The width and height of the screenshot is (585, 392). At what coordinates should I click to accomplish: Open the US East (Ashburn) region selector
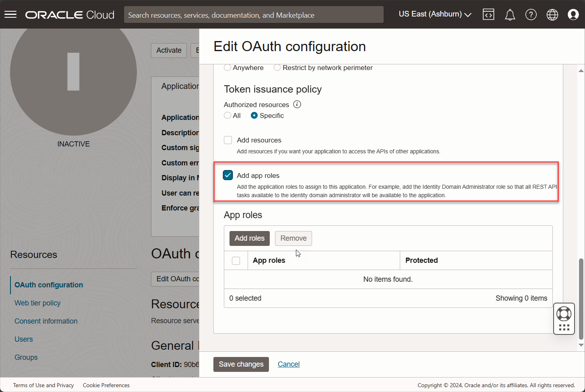point(434,14)
